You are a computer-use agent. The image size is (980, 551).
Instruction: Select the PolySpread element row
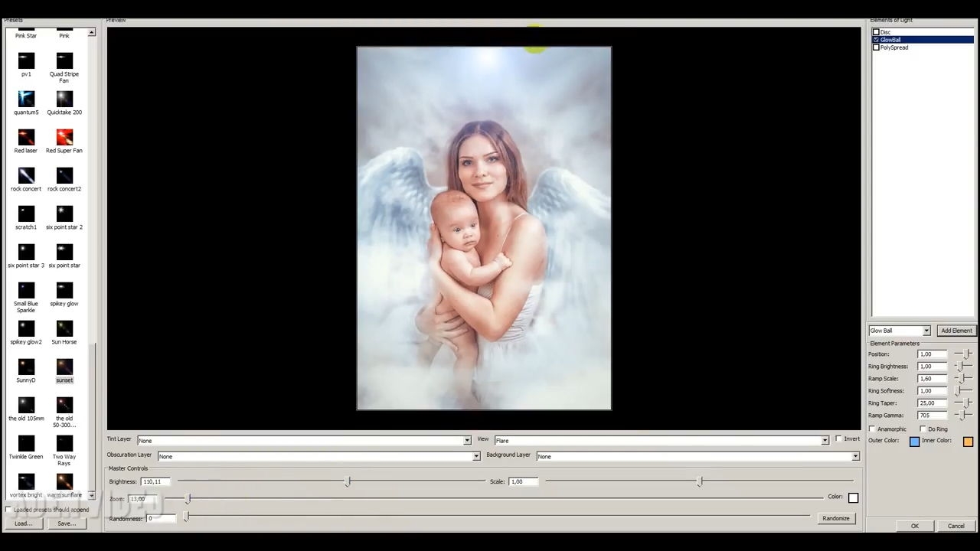923,47
